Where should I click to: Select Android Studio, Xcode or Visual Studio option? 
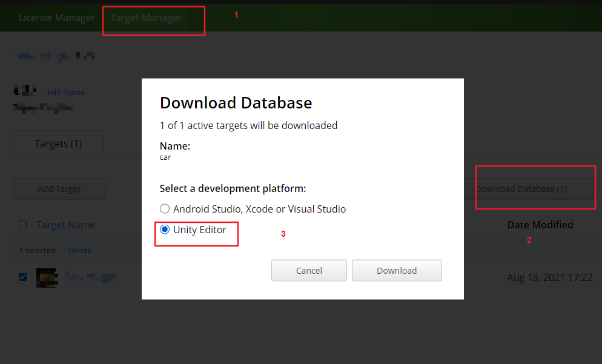(x=165, y=208)
